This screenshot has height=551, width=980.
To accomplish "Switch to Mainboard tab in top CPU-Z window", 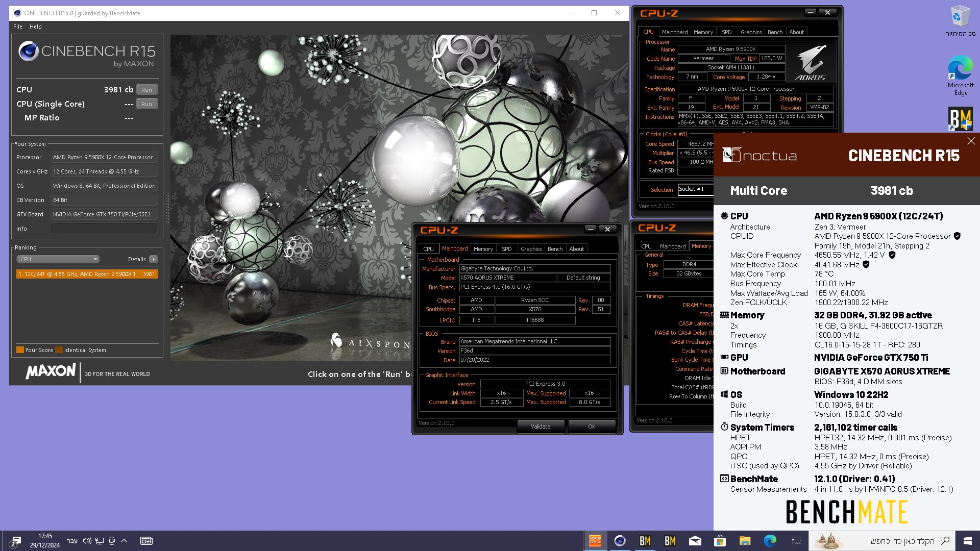I will point(674,32).
